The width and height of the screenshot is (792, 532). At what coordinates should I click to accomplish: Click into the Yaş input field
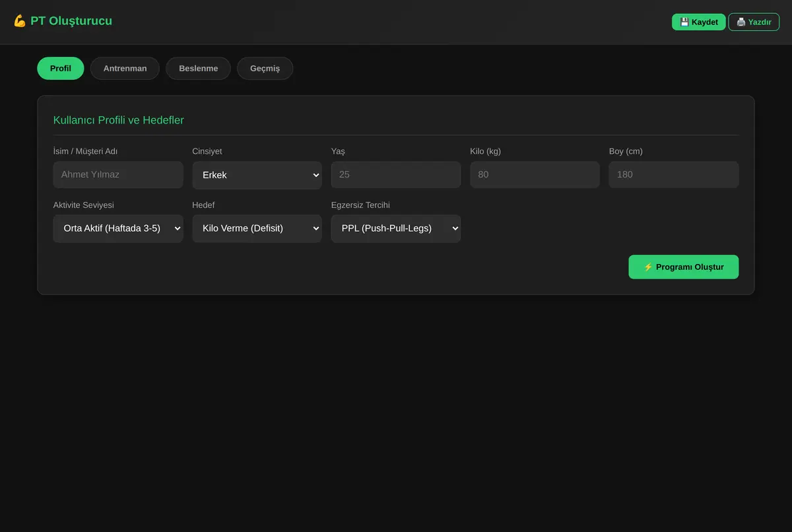coord(396,175)
